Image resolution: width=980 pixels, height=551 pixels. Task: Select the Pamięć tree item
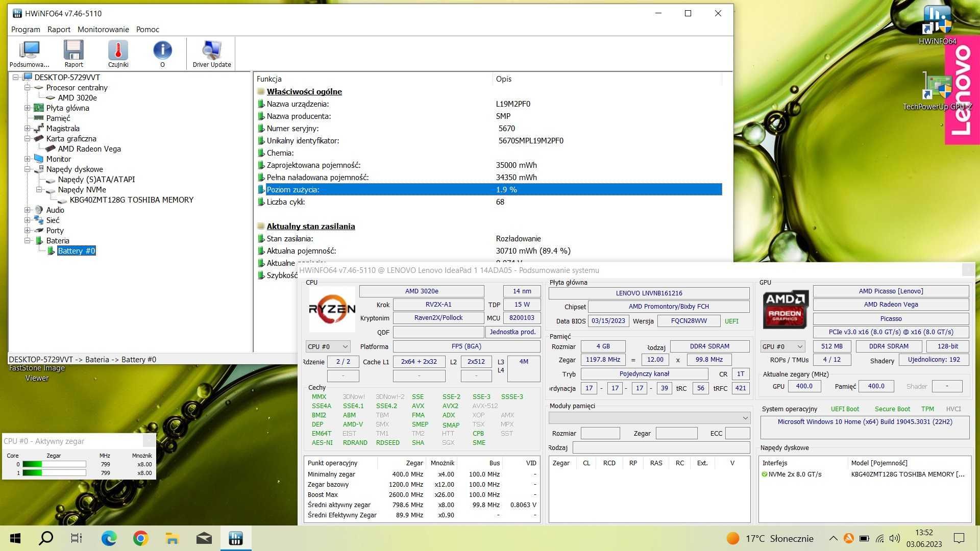[58, 118]
